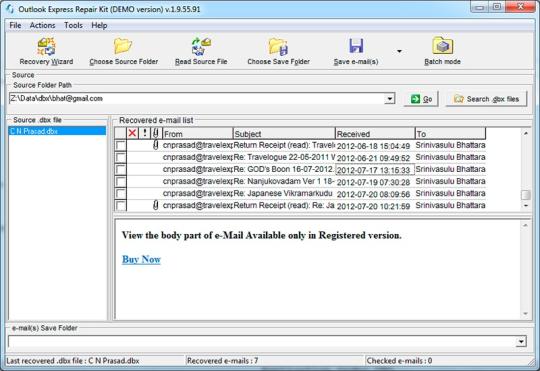Click the e-mail list scrollbar thumb

click(x=526, y=195)
